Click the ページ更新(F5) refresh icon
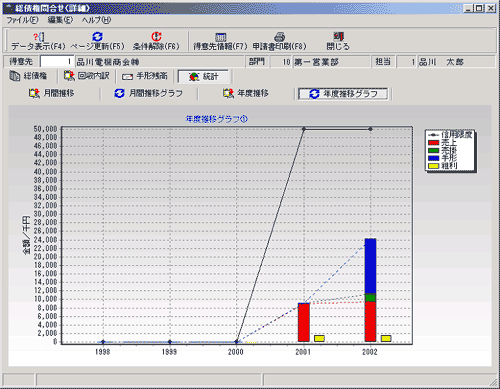Screen dimensions: 500x389 pos(97,36)
